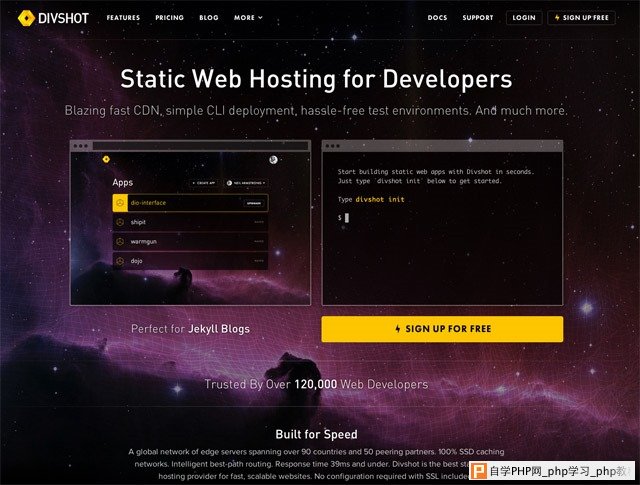
Task: Click the options dots on the dojo row
Action: pos(259,261)
